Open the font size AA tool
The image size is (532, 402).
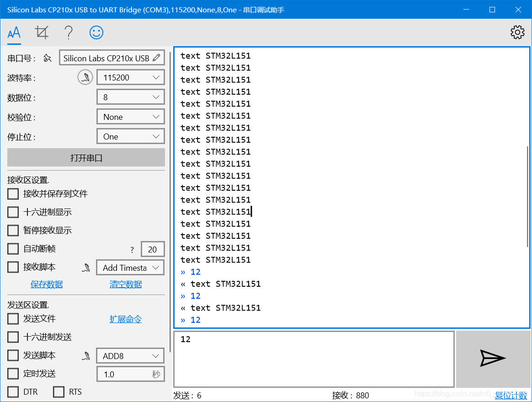click(x=14, y=33)
